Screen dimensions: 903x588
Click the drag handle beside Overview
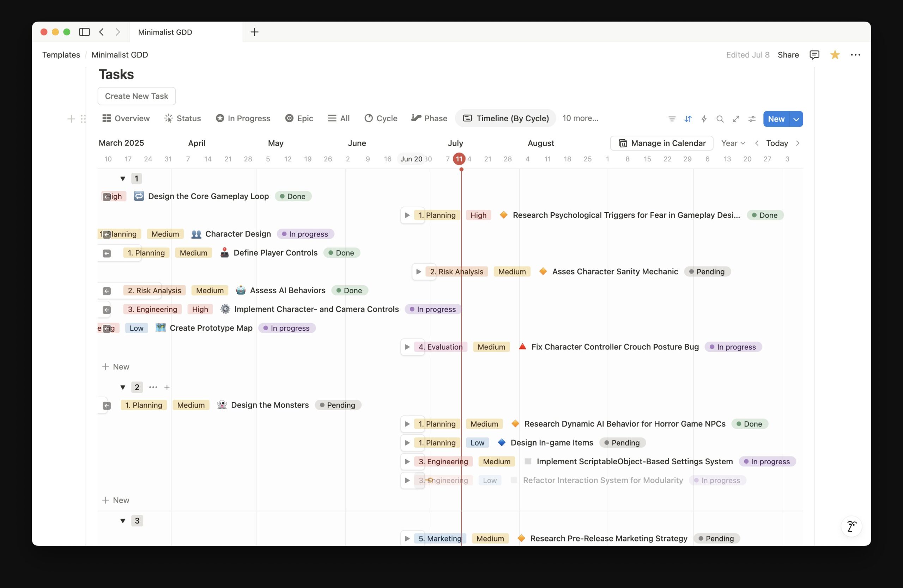(84, 119)
